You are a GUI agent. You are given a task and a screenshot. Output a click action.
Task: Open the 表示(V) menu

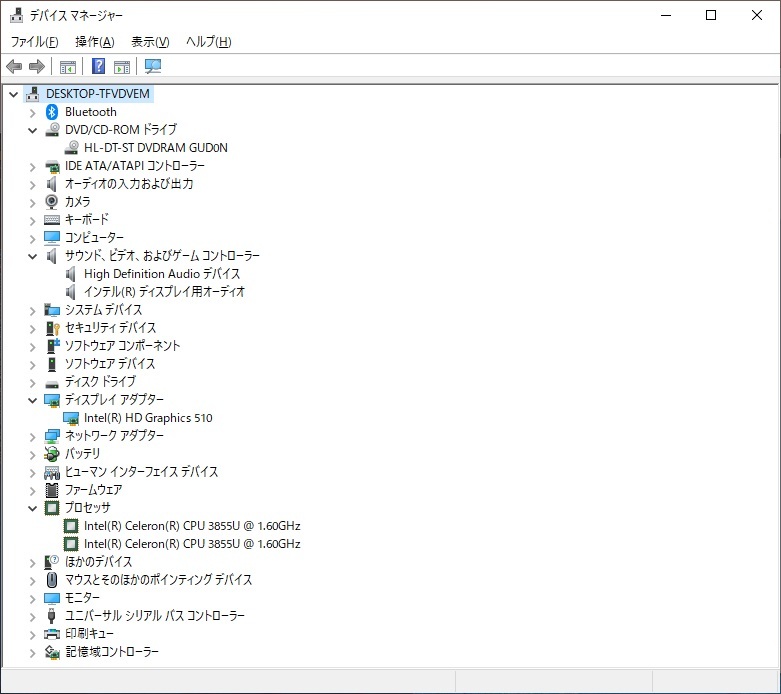coord(150,42)
